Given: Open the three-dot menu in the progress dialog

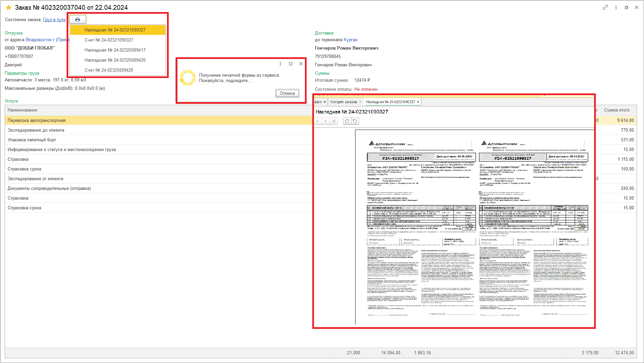Looking at the screenshot, I should 280,64.
